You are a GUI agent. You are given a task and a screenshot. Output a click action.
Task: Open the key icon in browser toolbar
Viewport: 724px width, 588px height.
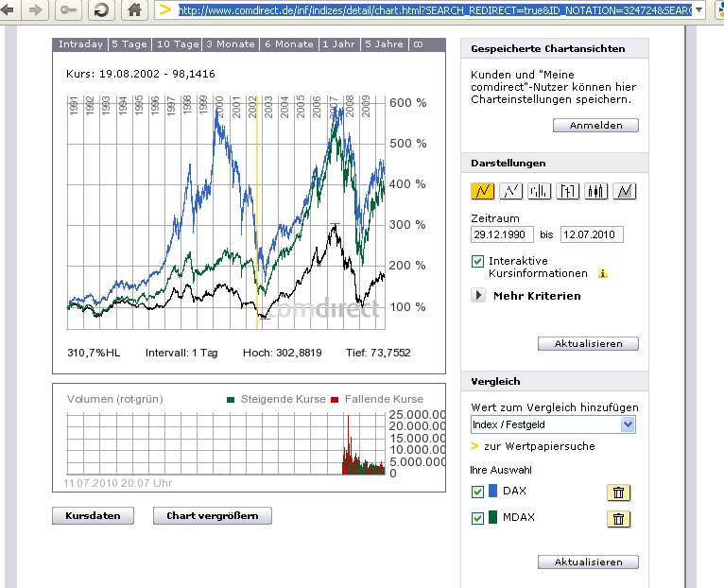(x=68, y=9)
